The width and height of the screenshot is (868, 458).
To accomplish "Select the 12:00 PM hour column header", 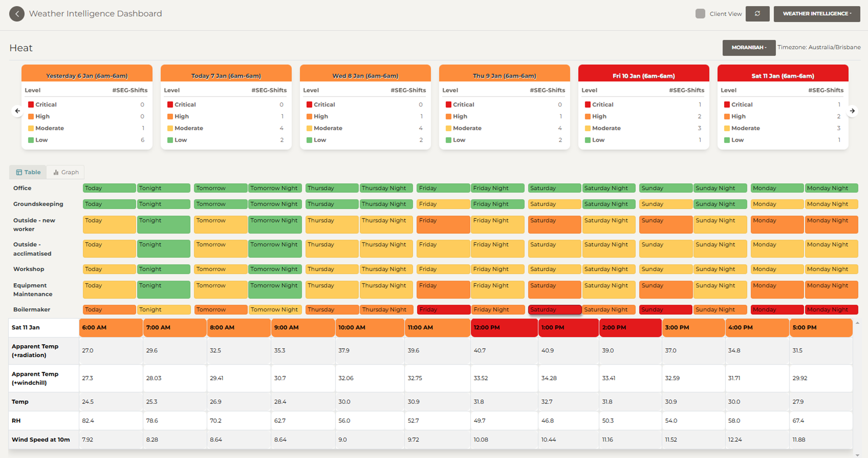I will tap(504, 327).
